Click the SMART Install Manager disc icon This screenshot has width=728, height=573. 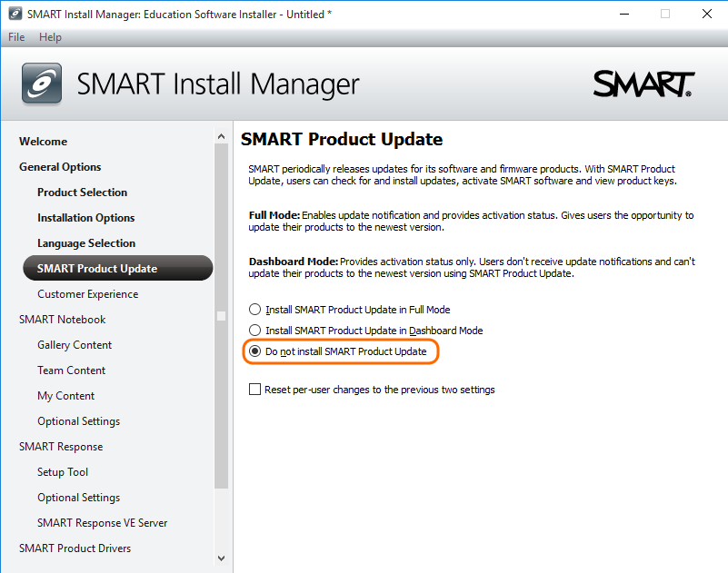(42, 84)
